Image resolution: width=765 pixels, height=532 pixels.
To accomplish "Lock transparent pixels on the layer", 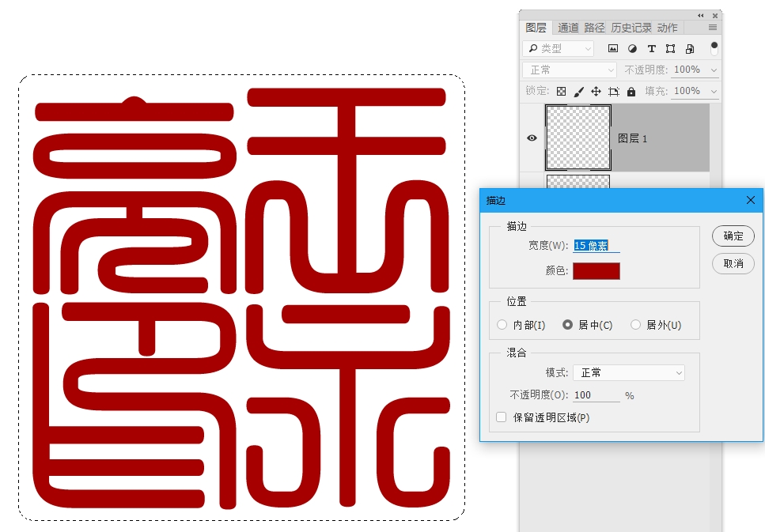I will point(561,92).
